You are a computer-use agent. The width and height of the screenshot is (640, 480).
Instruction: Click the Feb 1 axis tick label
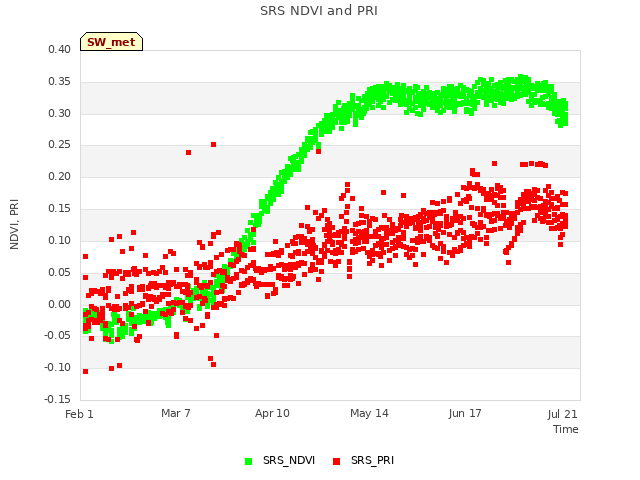point(79,414)
